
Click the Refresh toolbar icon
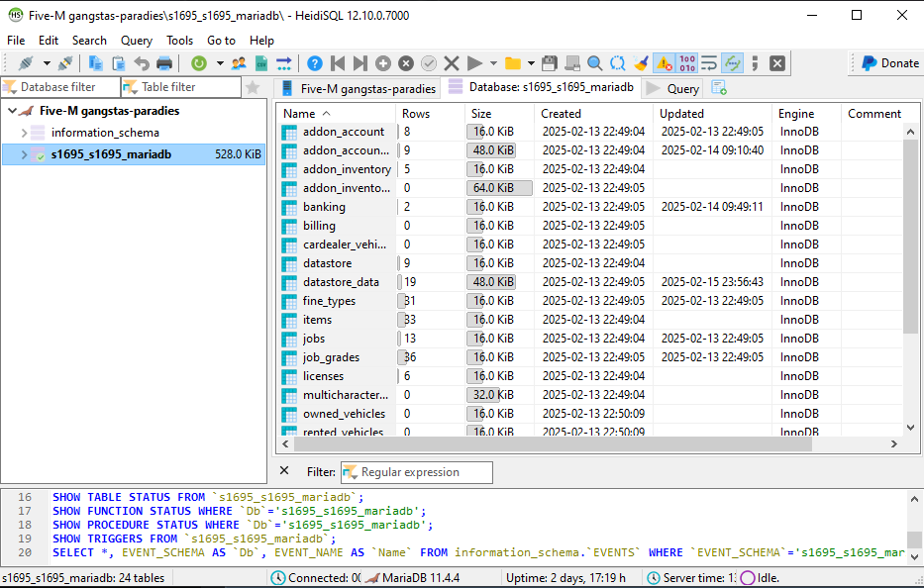(199, 63)
